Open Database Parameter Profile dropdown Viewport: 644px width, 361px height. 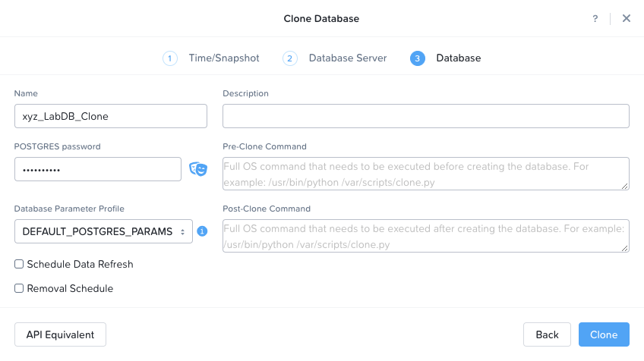[103, 231]
